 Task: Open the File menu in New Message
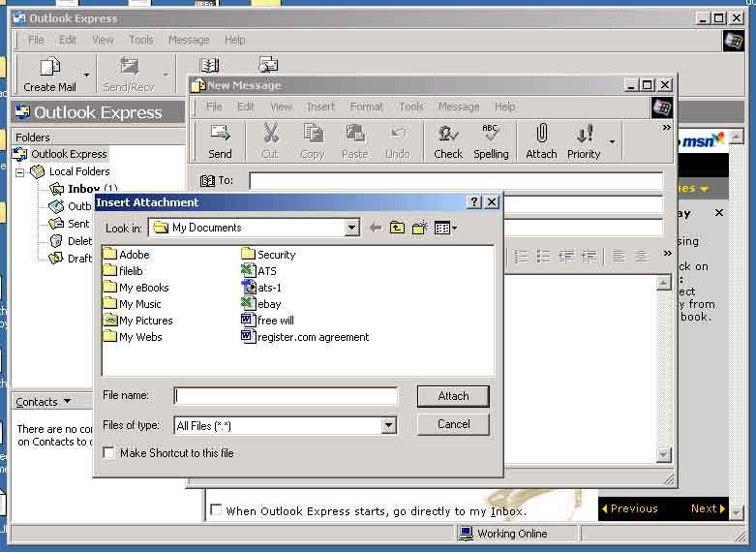pos(214,107)
